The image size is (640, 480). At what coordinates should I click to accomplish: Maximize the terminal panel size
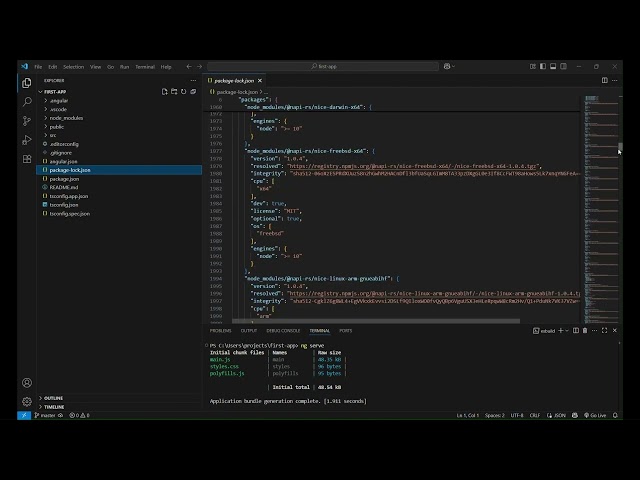point(604,331)
